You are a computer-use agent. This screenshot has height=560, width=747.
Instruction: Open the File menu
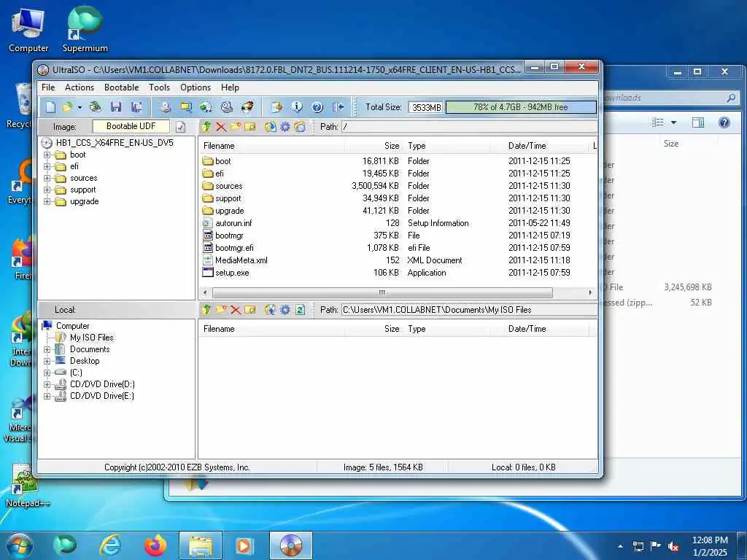click(48, 87)
